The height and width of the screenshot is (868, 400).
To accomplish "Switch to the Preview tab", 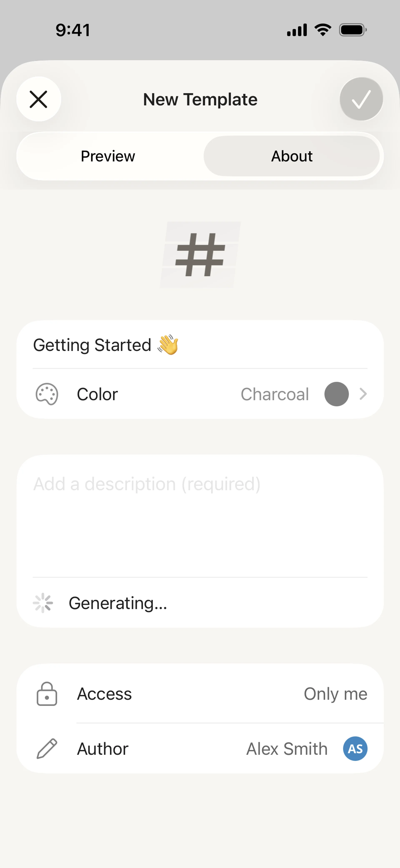I will tap(108, 156).
